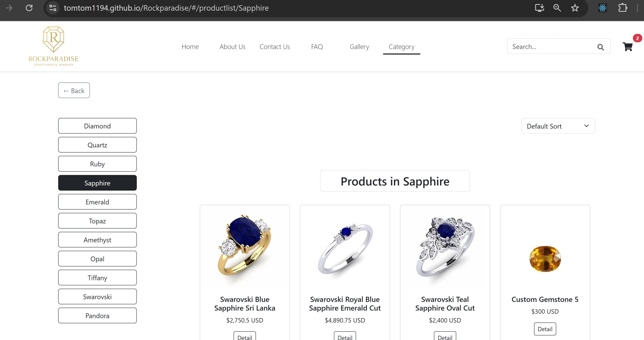Viewport: 644px width, 340px height.
Task: View Detail for Custom Gemstone 5
Action: (545, 329)
